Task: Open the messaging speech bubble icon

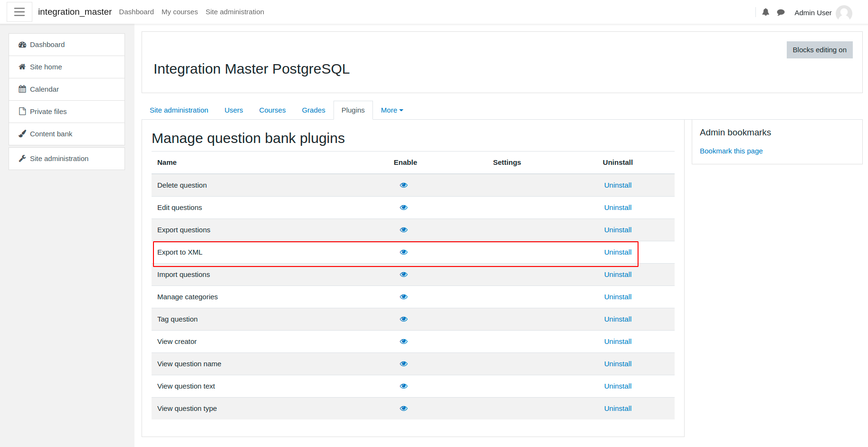Action: point(781,12)
